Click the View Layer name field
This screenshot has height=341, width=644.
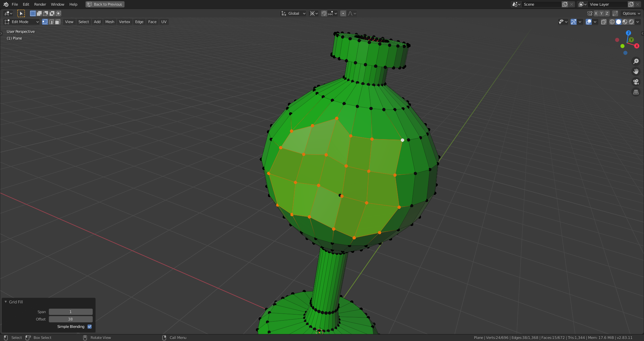608,4
